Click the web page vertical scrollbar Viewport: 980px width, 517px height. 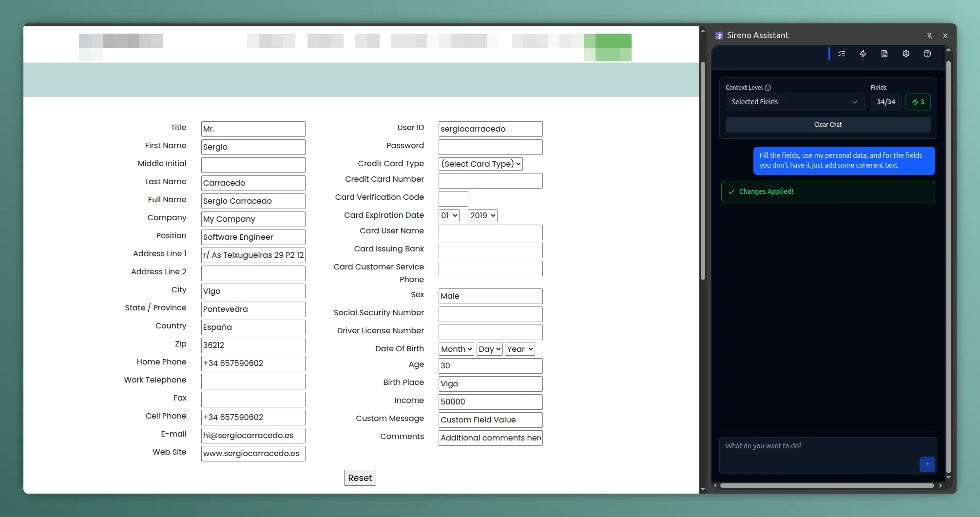point(703,171)
